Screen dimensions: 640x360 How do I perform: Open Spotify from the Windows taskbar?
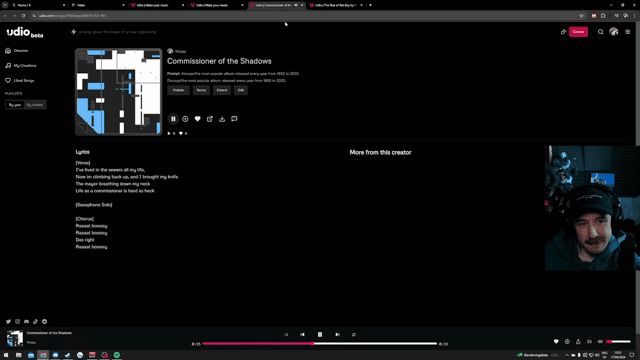(117, 355)
